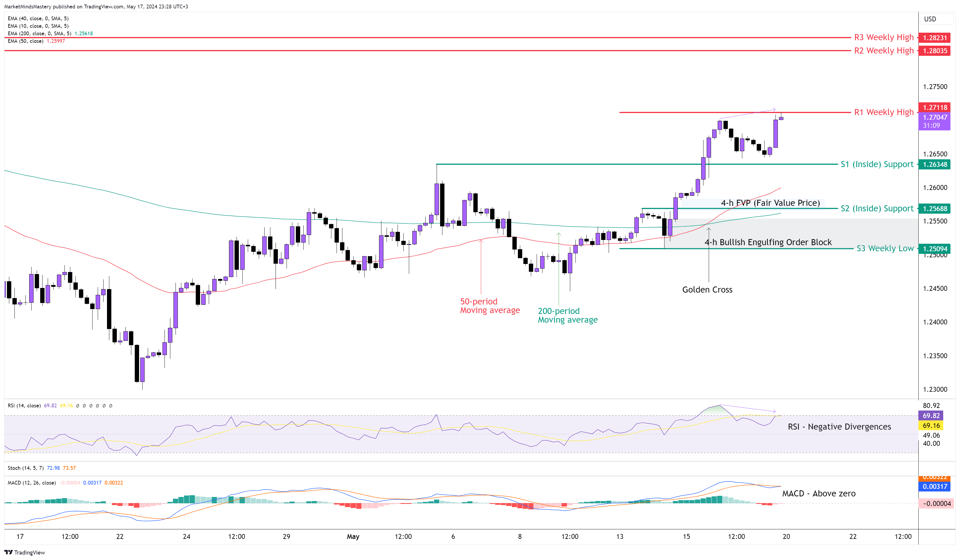This screenshot has height=560, width=960.
Task: Click the Golden Cross annotation text
Action: point(707,289)
